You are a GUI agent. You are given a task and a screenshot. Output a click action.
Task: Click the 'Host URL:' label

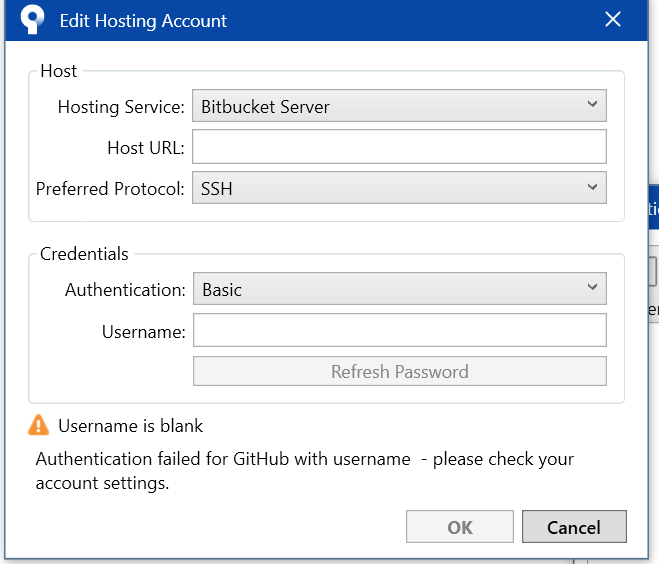146,148
